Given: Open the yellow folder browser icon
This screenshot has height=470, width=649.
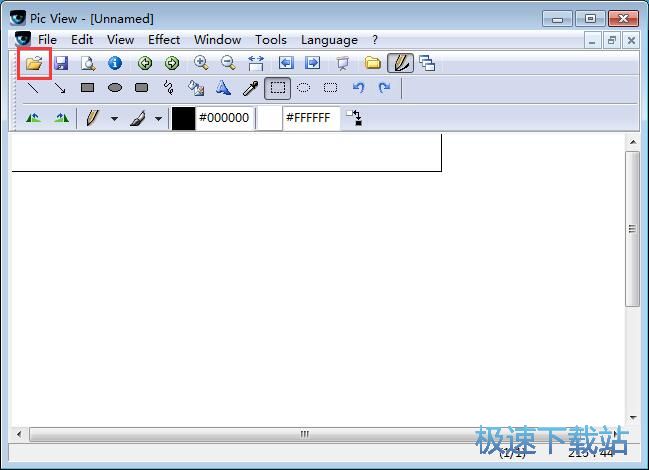Looking at the screenshot, I should (373, 63).
